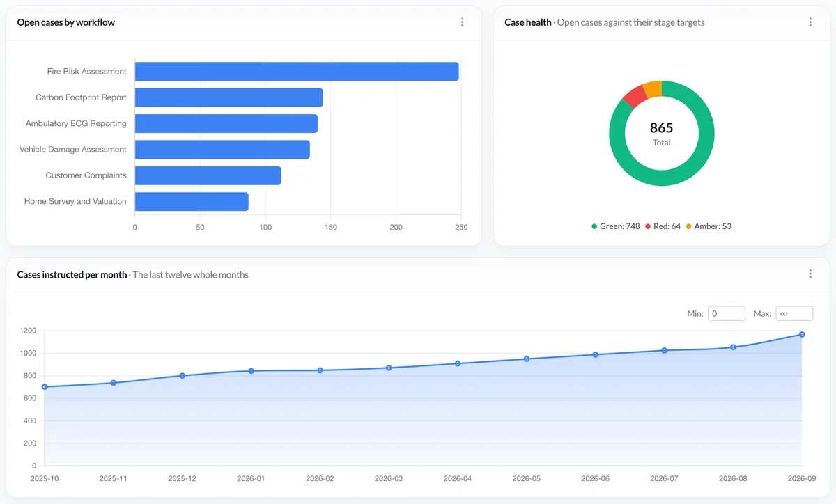Click the 865 Total figure in the donut
This screenshot has height=504, width=836.
click(662, 134)
